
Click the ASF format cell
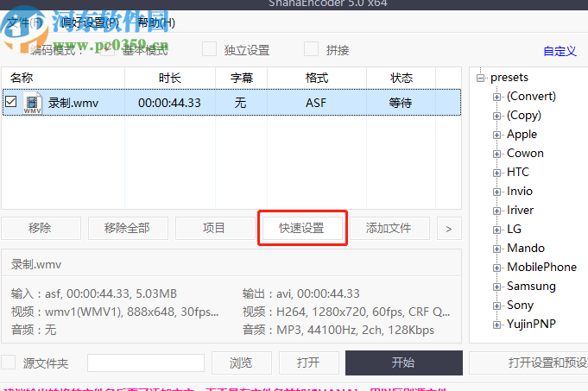point(316,103)
